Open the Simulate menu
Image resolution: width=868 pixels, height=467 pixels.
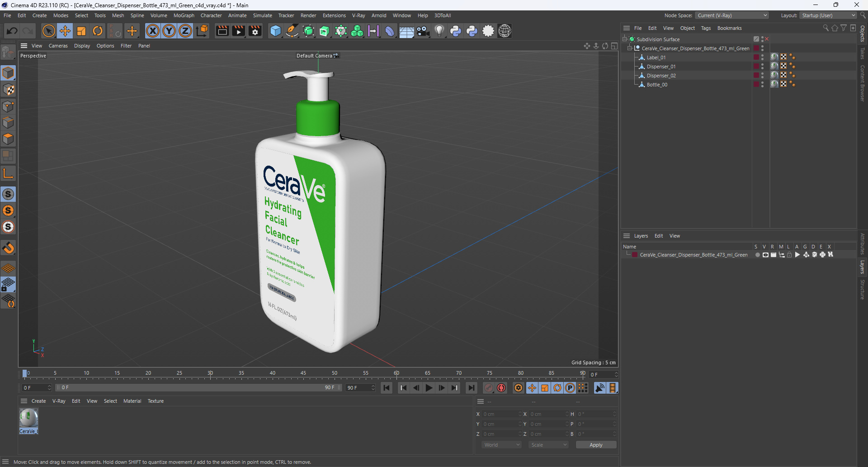pyautogui.click(x=262, y=15)
